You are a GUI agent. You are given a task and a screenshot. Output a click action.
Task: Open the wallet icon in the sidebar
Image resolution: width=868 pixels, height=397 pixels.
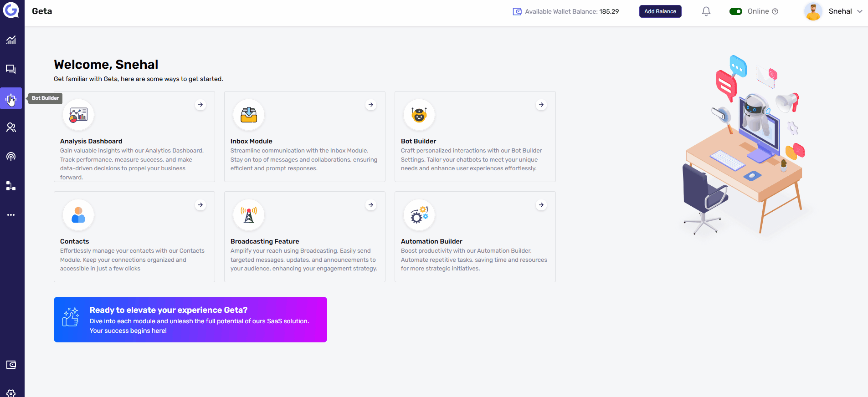(11, 365)
